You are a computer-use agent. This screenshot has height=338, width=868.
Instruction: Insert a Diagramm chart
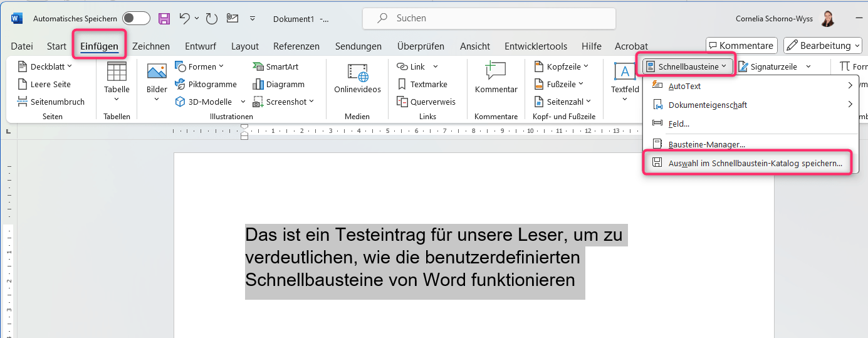click(x=278, y=84)
